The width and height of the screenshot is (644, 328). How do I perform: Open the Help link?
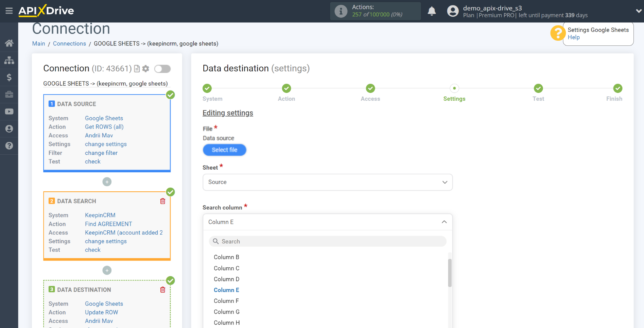573,37
